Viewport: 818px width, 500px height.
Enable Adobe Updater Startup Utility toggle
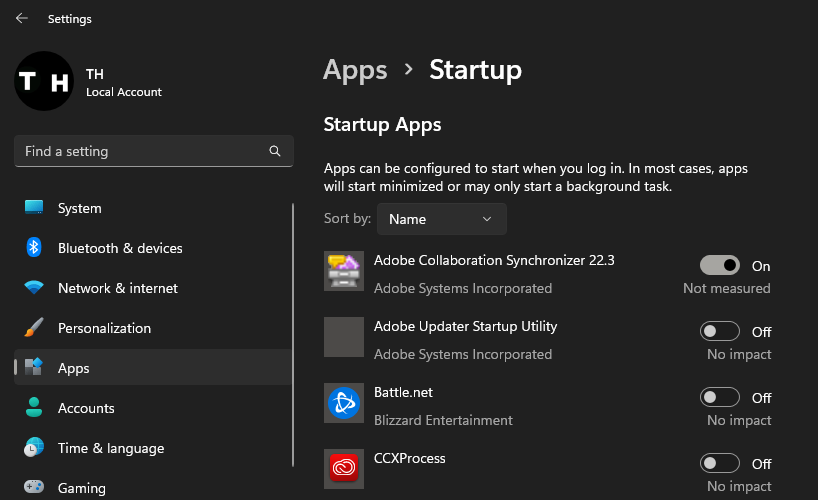click(x=719, y=331)
